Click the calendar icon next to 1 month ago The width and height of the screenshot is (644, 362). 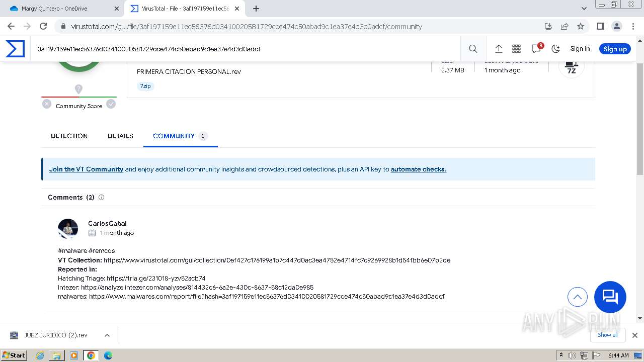(x=92, y=233)
